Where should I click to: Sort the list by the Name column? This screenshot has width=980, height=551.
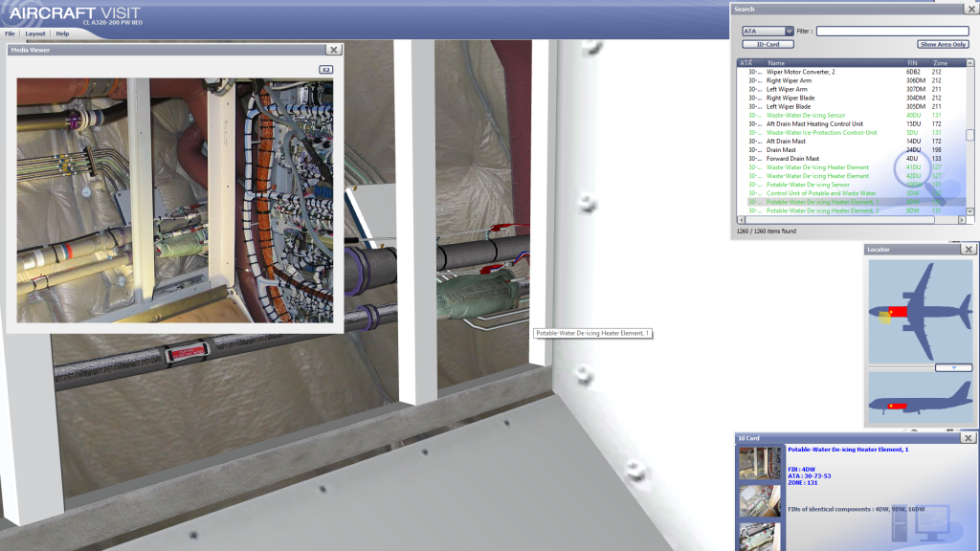(x=776, y=63)
